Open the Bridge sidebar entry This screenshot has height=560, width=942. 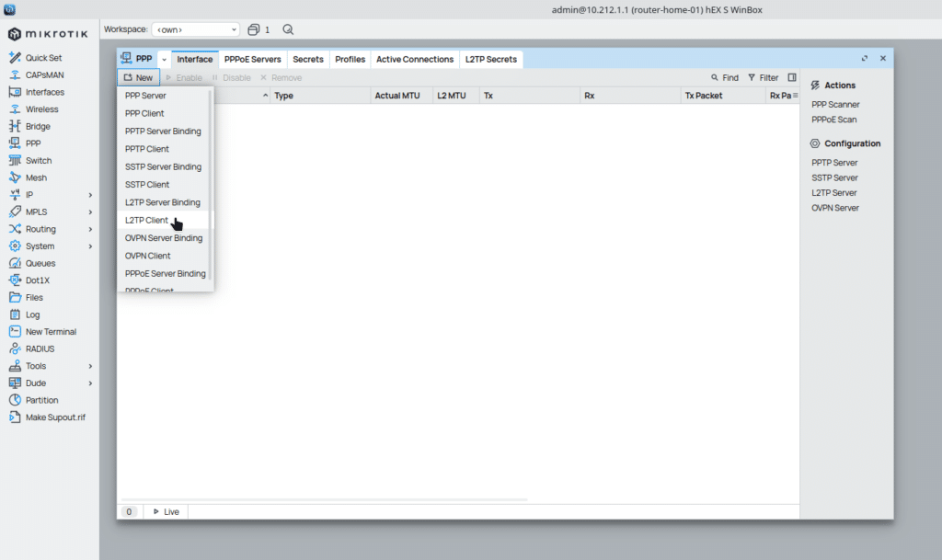click(x=37, y=126)
